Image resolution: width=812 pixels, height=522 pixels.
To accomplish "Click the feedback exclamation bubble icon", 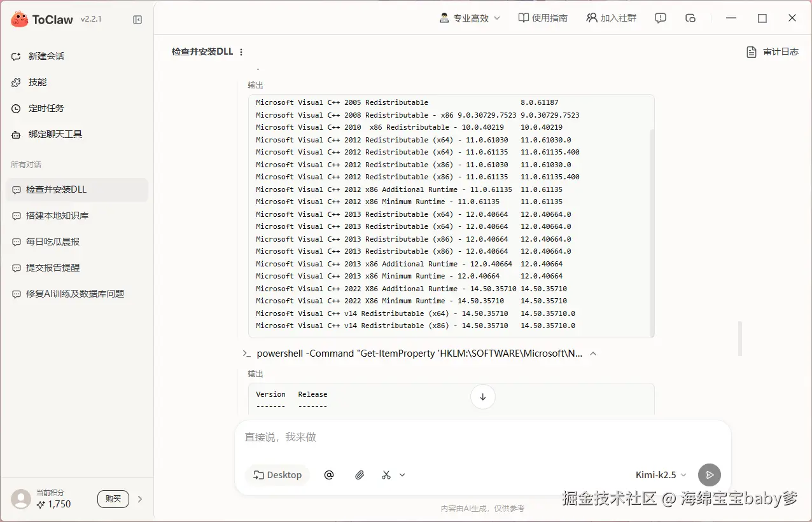I will coord(661,18).
